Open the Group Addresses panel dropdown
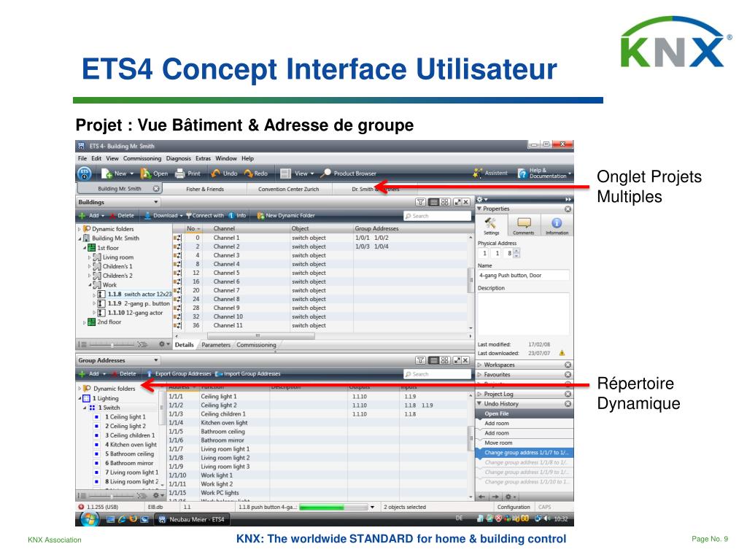The height and width of the screenshot is (560, 747). point(156,360)
